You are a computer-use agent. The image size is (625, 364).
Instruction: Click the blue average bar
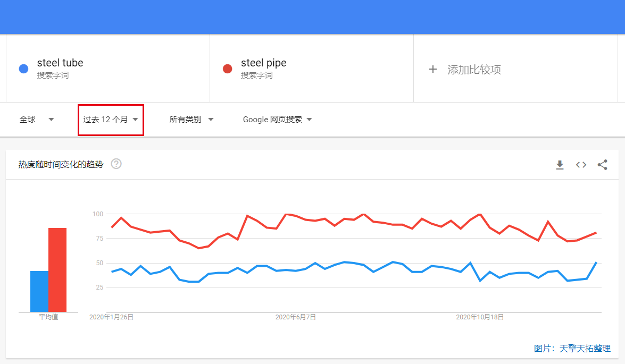[39, 292]
